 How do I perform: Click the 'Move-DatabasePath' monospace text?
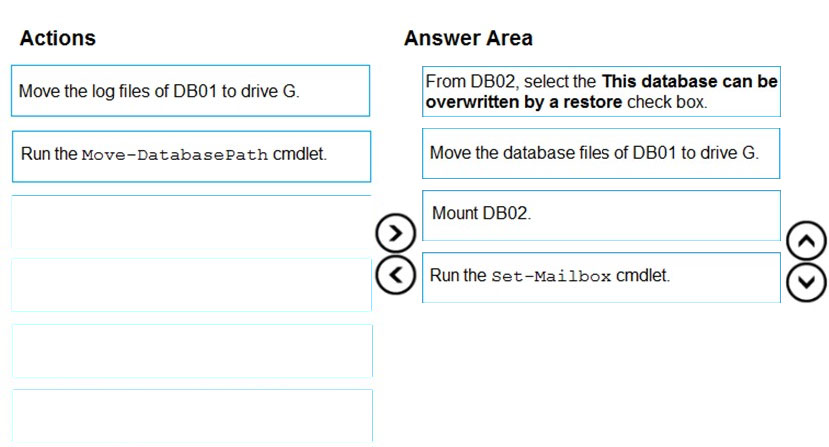tap(175, 155)
